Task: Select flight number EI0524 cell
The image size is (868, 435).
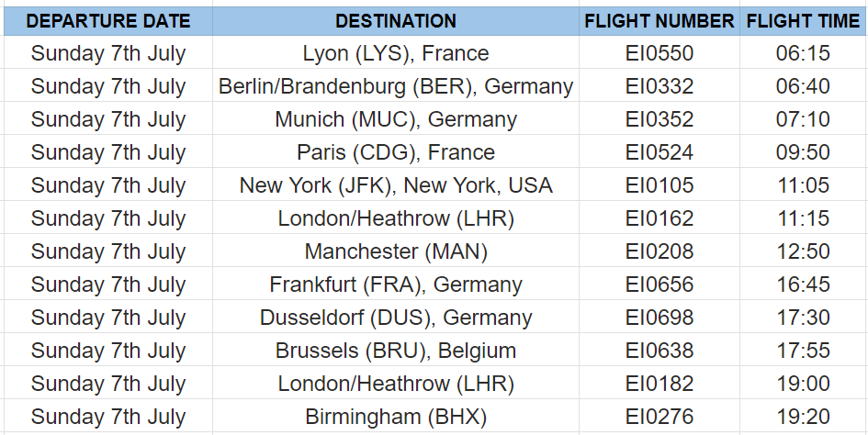Action: (x=659, y=151)
